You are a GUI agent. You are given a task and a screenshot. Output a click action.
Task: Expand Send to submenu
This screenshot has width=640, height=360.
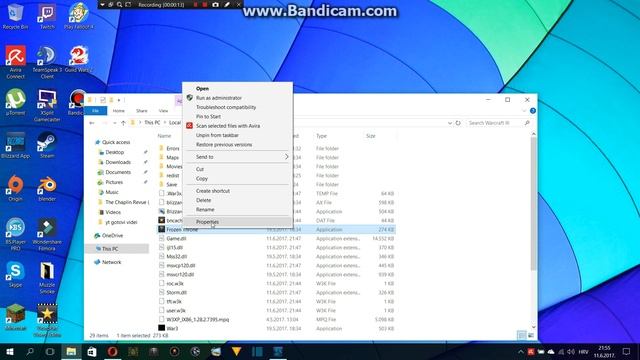click(x=239, y=157)
